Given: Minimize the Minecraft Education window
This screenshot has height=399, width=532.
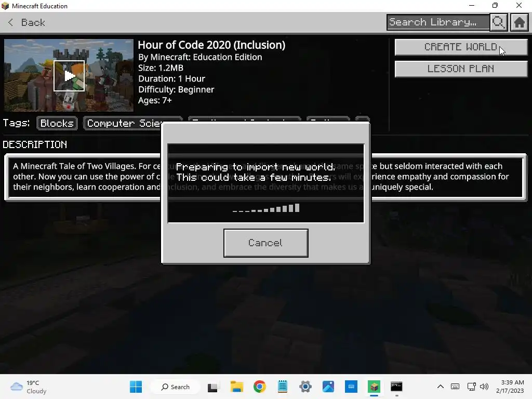Looking at the screenshot, I should (x=472, y=5).
